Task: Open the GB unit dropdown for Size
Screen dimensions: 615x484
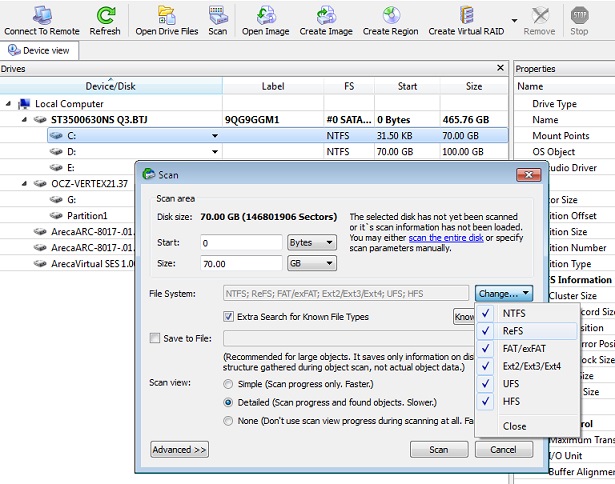Action: coord(311,264)
